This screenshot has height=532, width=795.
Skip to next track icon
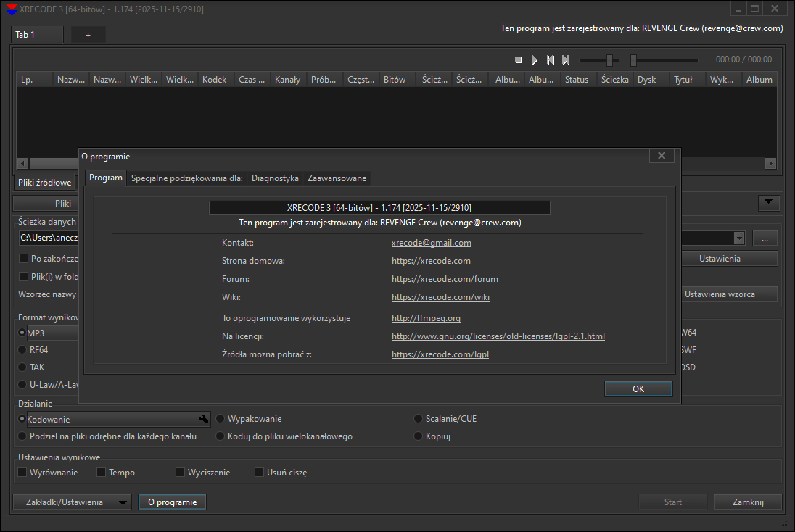[566, 59]
